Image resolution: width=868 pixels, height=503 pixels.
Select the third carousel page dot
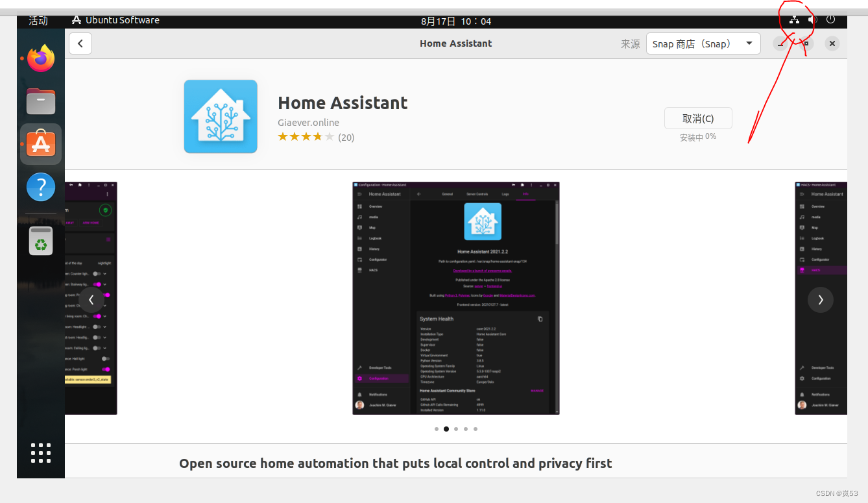(x=456, y=429)
